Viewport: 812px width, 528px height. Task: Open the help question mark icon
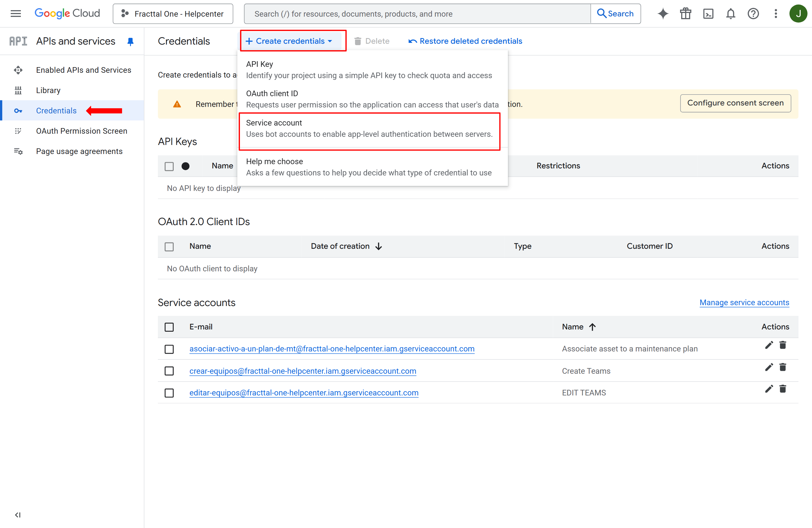753,14
